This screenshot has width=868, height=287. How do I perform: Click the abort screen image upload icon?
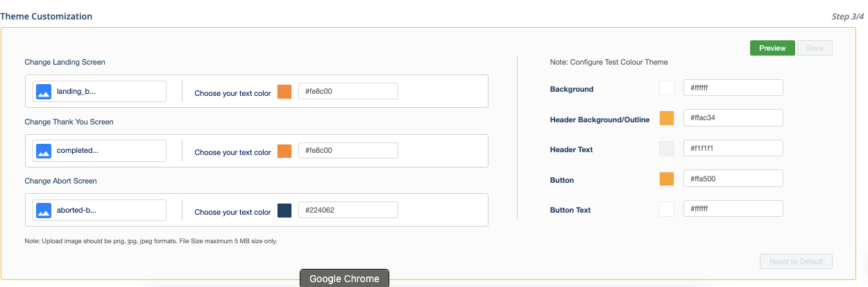coord(44,210)
